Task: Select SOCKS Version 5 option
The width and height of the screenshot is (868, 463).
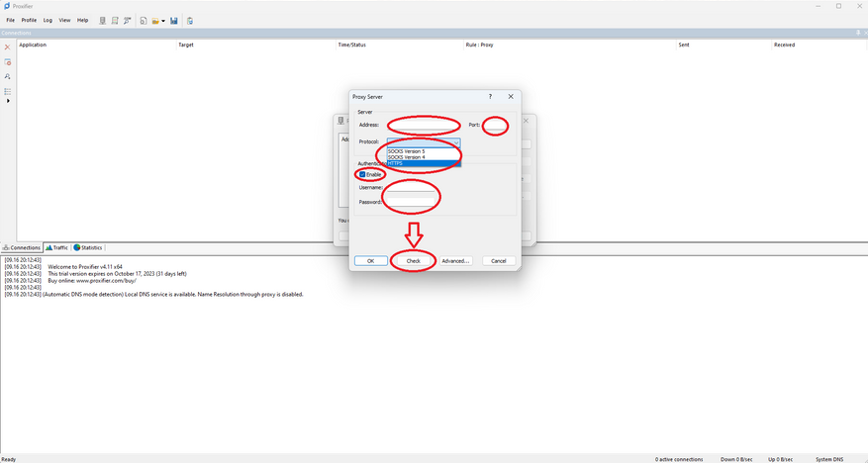Action: click(x=424, y=151)
